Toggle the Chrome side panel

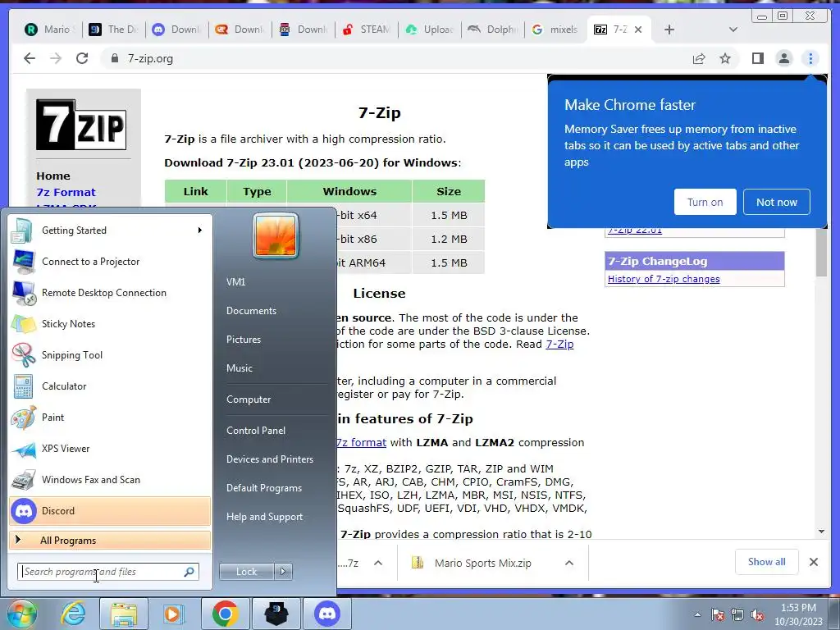coord(757,58)
